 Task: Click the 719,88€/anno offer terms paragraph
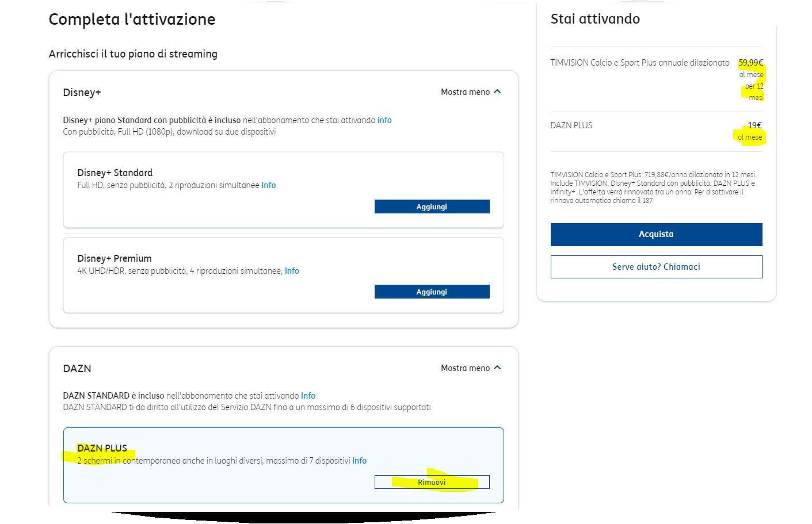pos(653,188)
